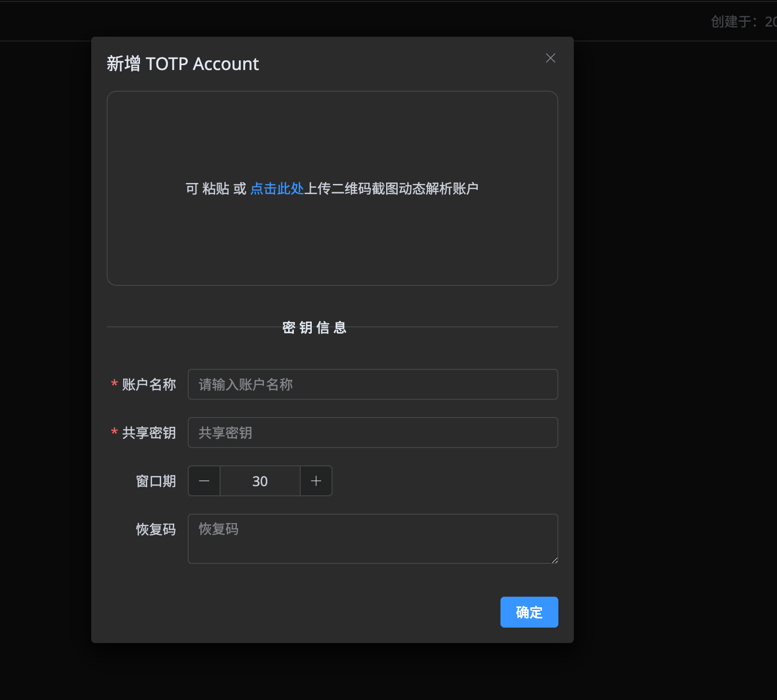Viewport: 777px width, 700px height.
Task: Click the 密钥信息 section divider label
Action: (x=314, y=327)
